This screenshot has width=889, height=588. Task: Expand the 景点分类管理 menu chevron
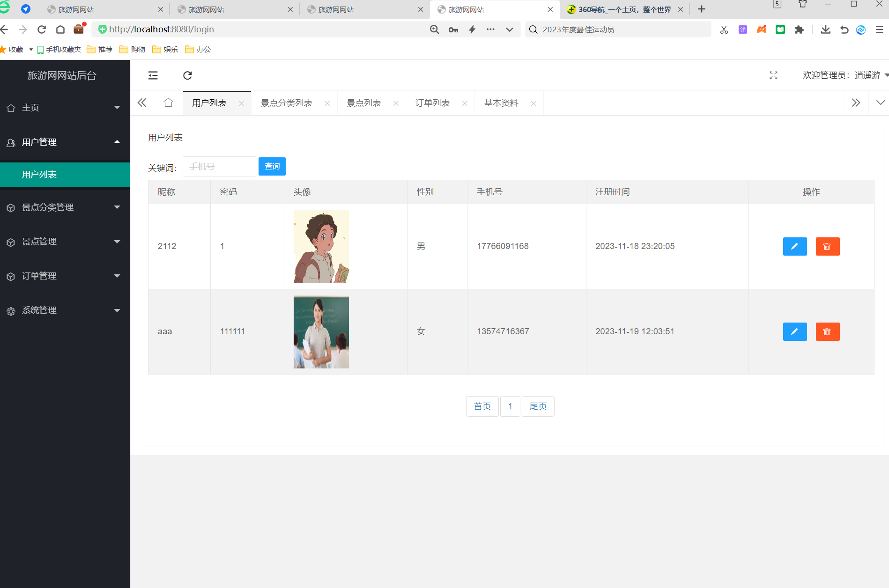pos(117,207)
